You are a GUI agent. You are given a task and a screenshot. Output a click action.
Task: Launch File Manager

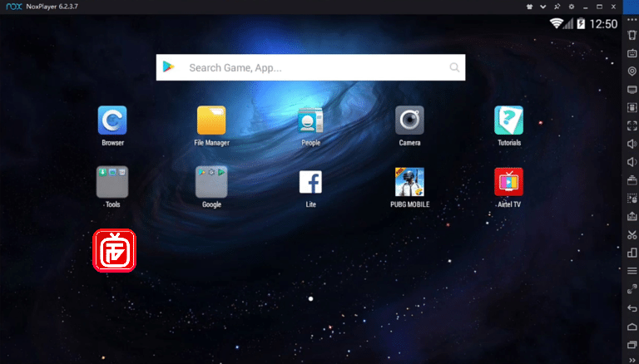[211, 121]
